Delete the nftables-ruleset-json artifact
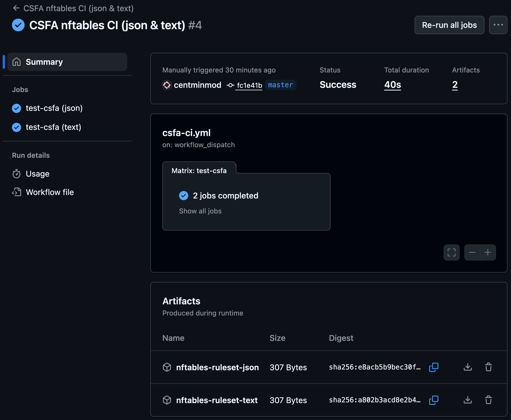Viewport: 511px width, 420px height. [x=488, y=367]
